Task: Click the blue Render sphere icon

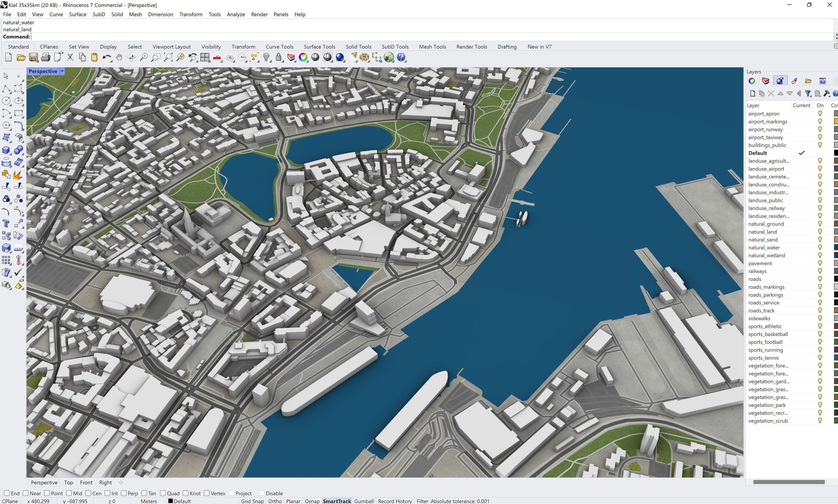Action: tap(340, 57)
